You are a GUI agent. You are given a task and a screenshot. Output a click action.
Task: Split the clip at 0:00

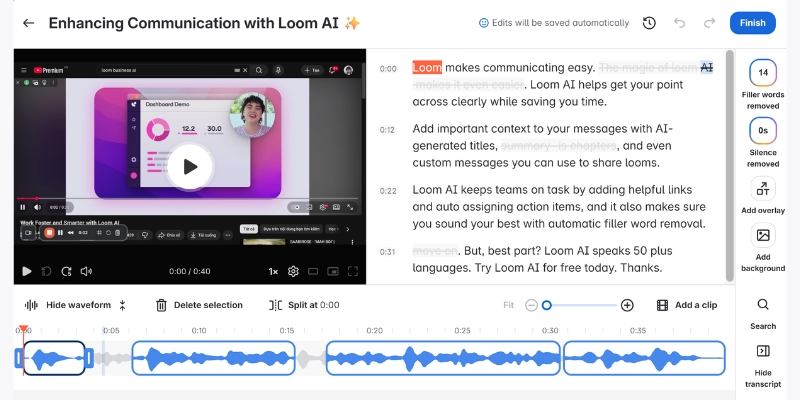click(x=305, y=305)
